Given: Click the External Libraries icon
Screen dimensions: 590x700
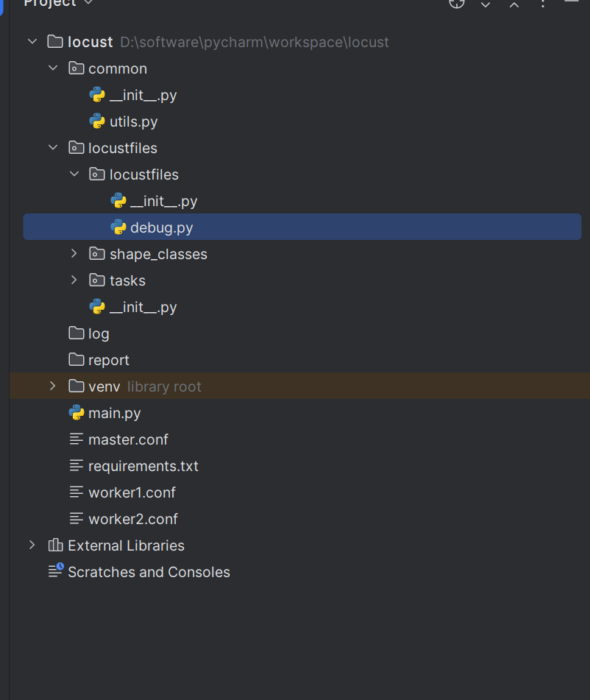Looking at the screenshot, I should [55, 545].
